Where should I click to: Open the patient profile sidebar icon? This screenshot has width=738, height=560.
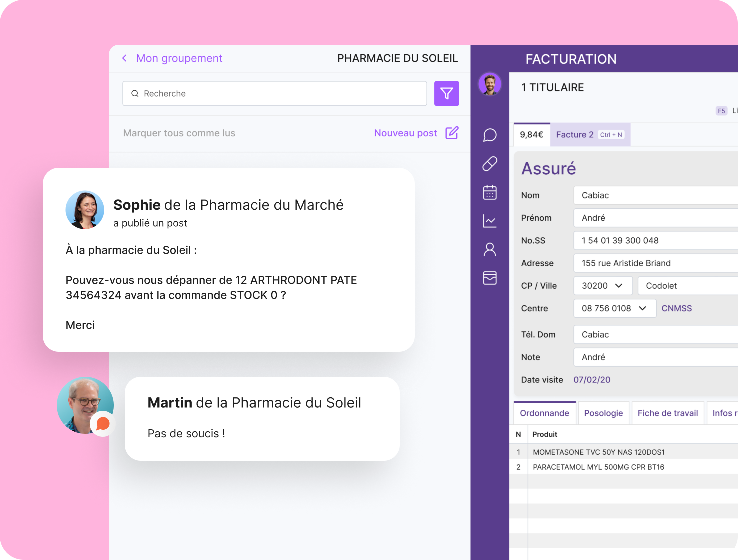(x=490, y=249)
